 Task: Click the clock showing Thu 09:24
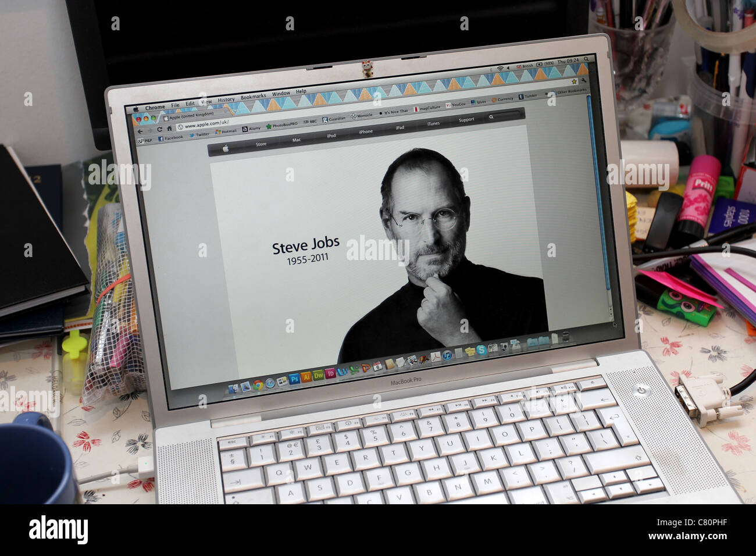568,61
